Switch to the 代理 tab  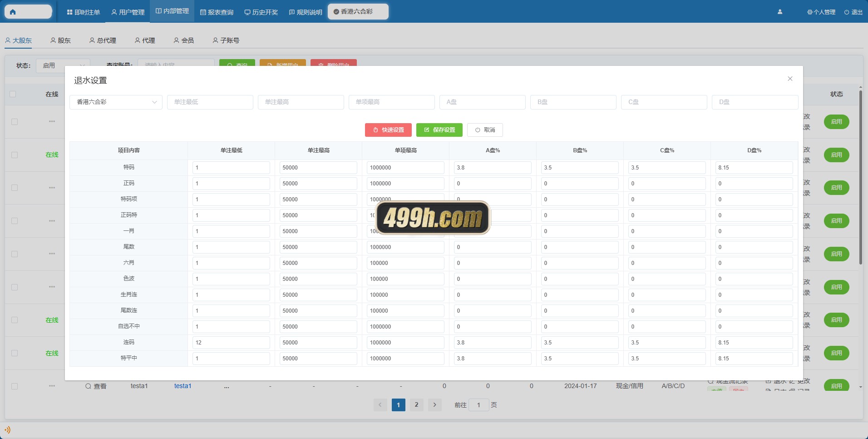(x=145, y=40)
